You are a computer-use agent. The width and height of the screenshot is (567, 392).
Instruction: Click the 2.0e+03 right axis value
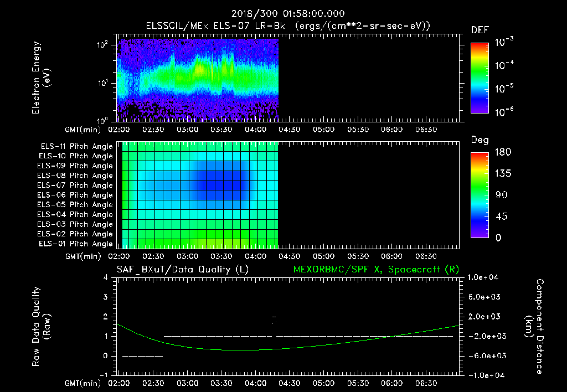(x=484, y=317)
